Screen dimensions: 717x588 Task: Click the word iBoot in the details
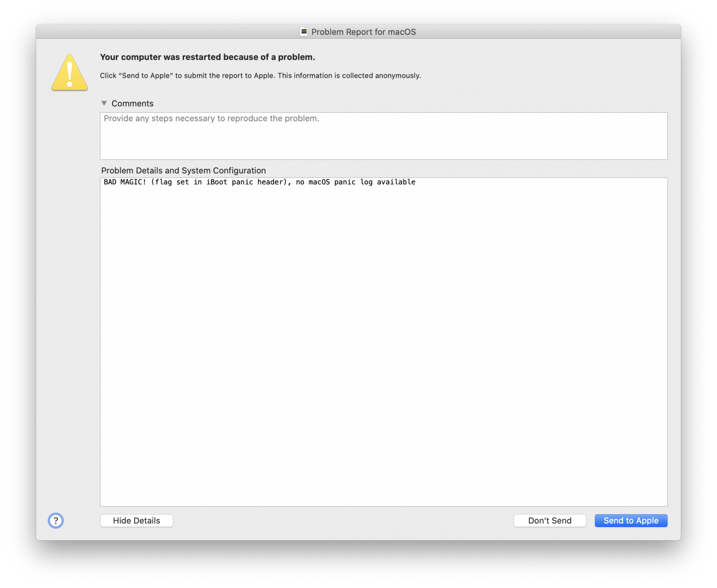coord(217,182)
